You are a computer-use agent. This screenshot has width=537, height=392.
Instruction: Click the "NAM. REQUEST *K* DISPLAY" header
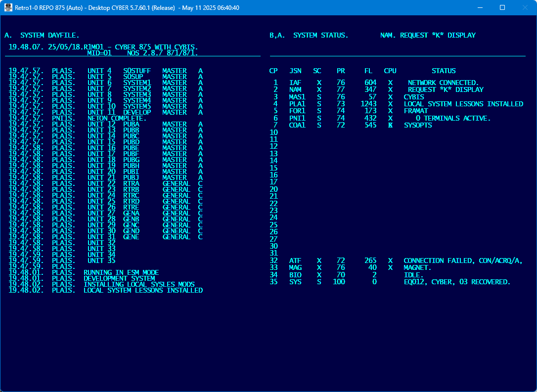[x=428, y=36]
